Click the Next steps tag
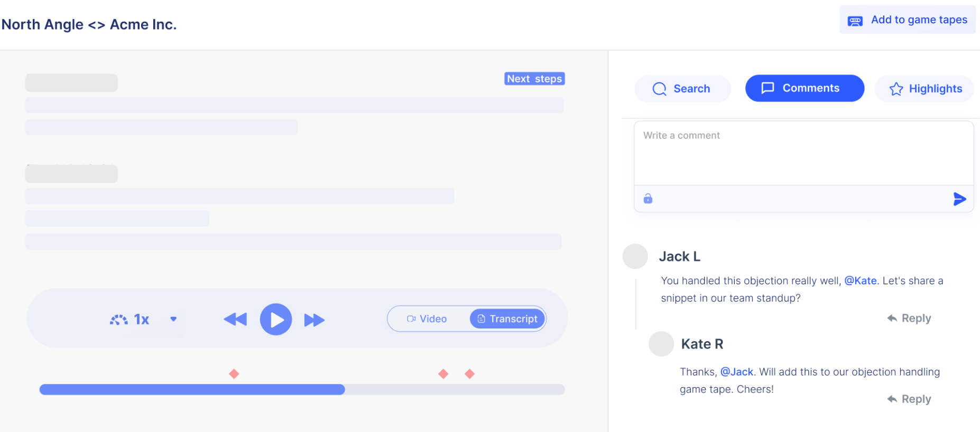980x432 pixels. 534,79
